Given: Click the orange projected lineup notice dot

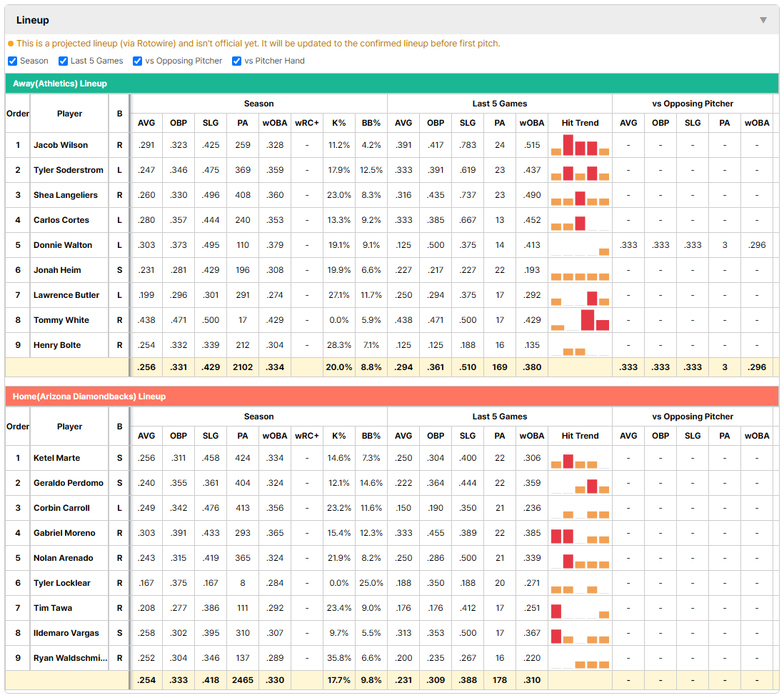Looking at the screenshot, I should point(11,44).
